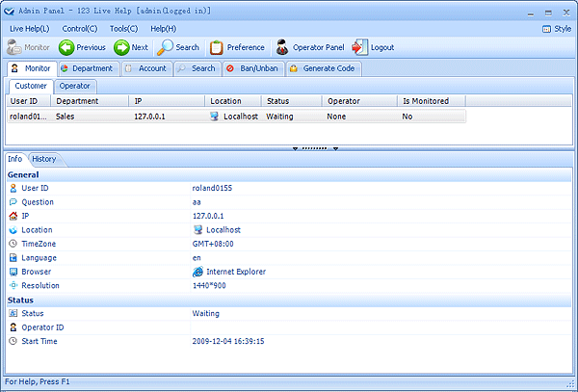View the History tab
The height and width of the screenshot is (392, 578).
(x=43, y=159)
